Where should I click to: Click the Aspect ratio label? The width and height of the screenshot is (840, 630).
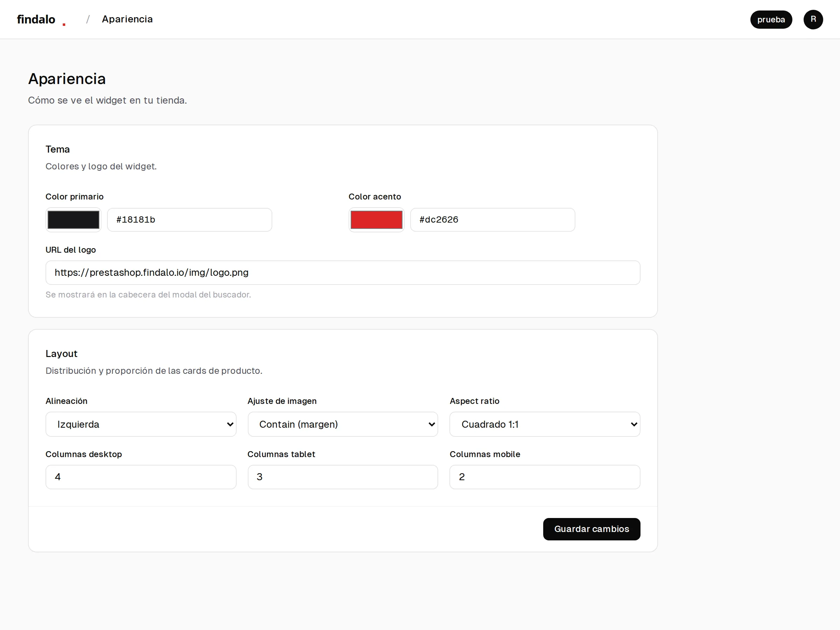click(x=474, y=401)
